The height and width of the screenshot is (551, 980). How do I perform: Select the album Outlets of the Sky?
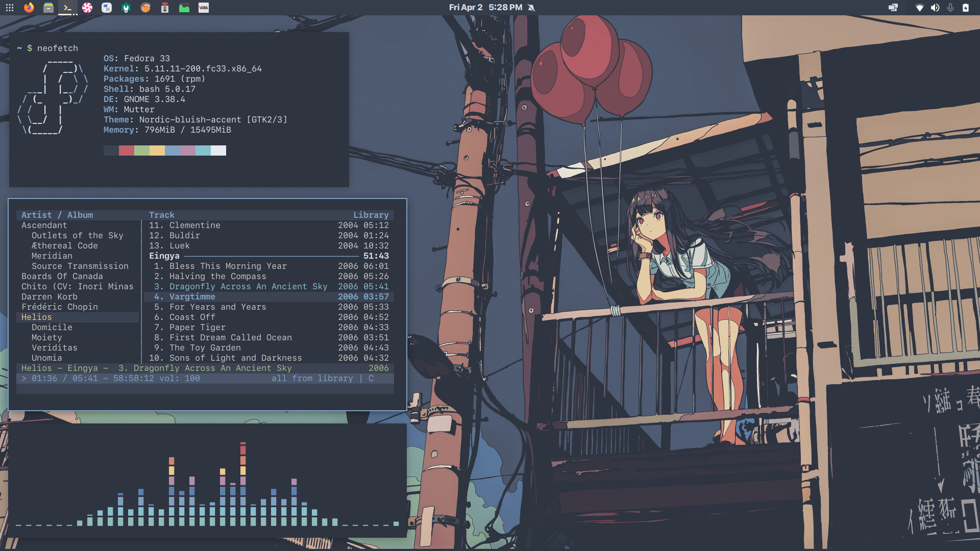point(78,235)
